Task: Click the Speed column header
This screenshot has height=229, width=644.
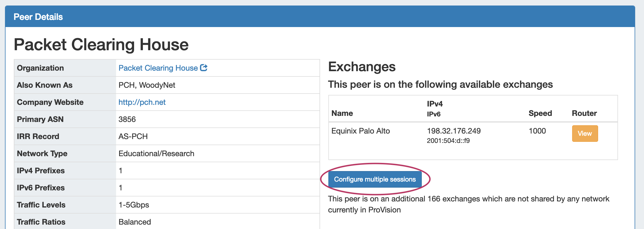Action: [540, 113]
